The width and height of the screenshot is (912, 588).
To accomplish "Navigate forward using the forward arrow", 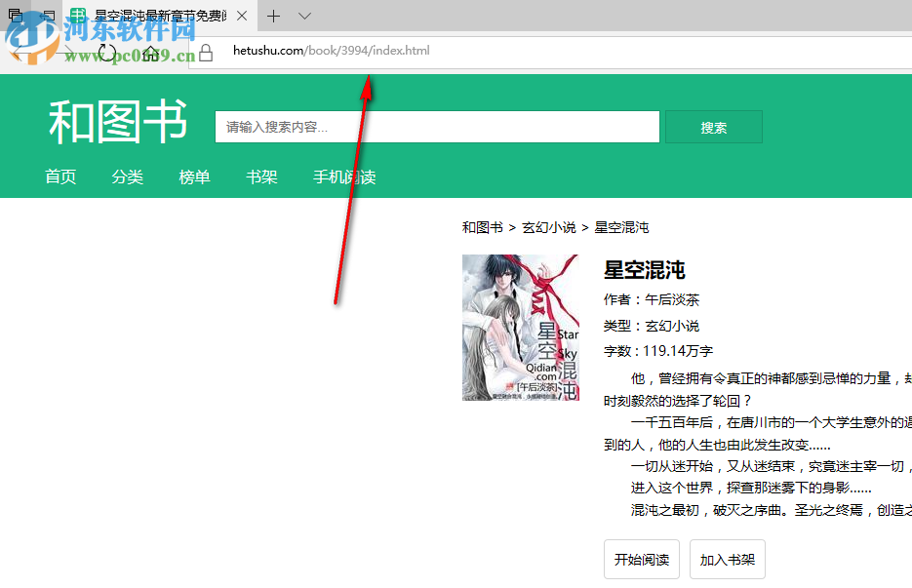I will click(65, 53).
